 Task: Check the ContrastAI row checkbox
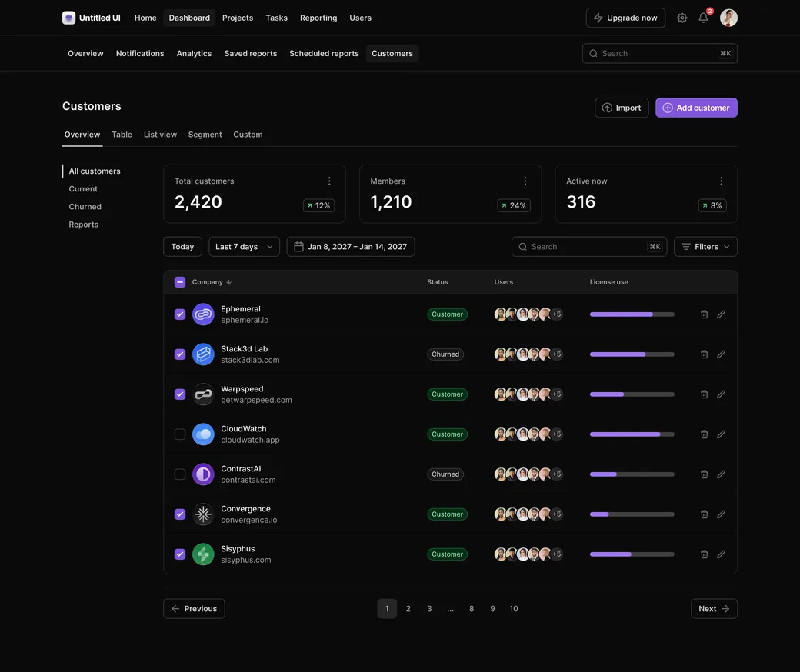(x=179, y=474)
